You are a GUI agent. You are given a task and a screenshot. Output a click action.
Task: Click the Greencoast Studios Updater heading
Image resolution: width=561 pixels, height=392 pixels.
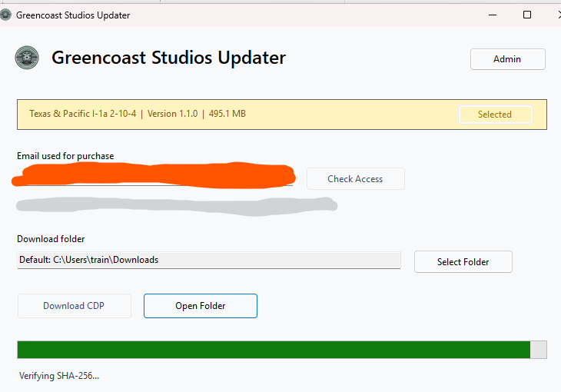(168, 58)
